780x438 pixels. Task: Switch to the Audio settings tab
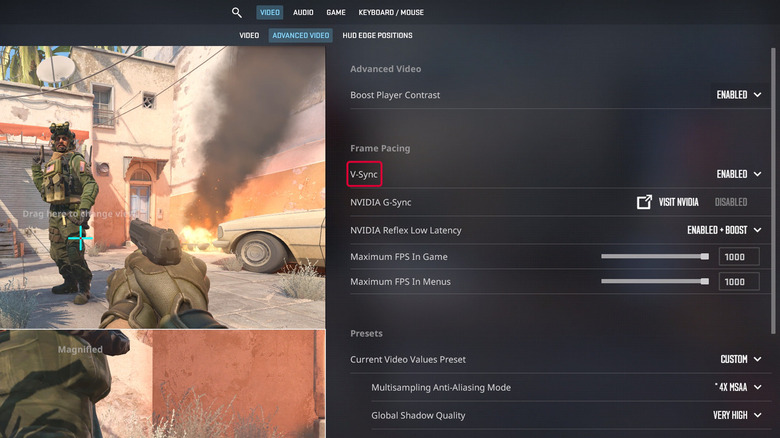pos(303,12)
